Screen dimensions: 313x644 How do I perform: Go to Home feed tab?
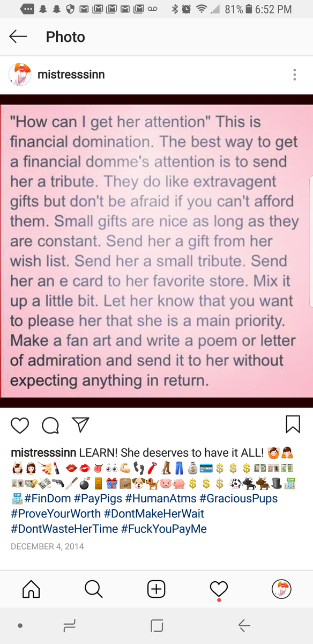[31, 589]
